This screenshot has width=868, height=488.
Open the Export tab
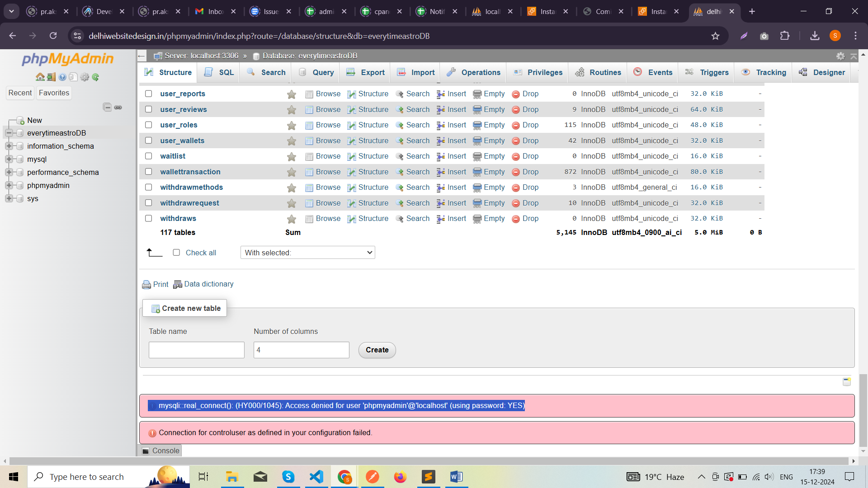tap(365, 72)
